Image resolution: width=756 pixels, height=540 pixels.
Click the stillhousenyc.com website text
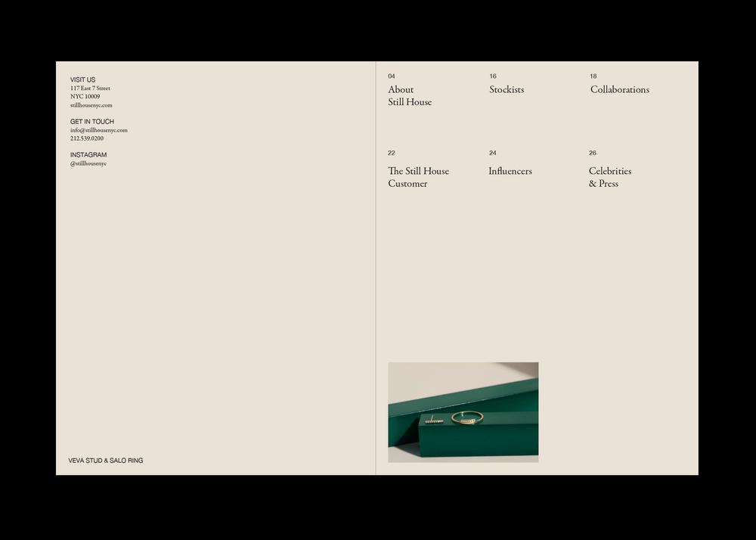pos(91,105)
